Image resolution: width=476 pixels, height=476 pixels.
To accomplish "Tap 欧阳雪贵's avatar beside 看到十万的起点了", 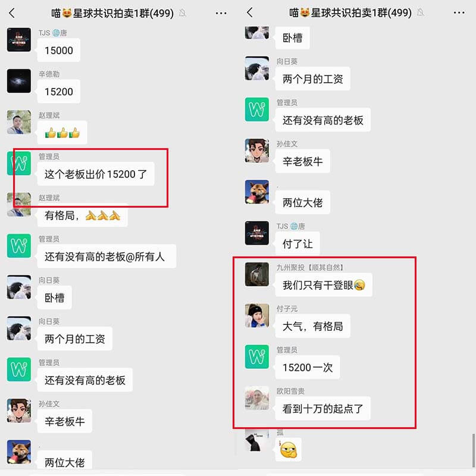I will coord(257,398).
